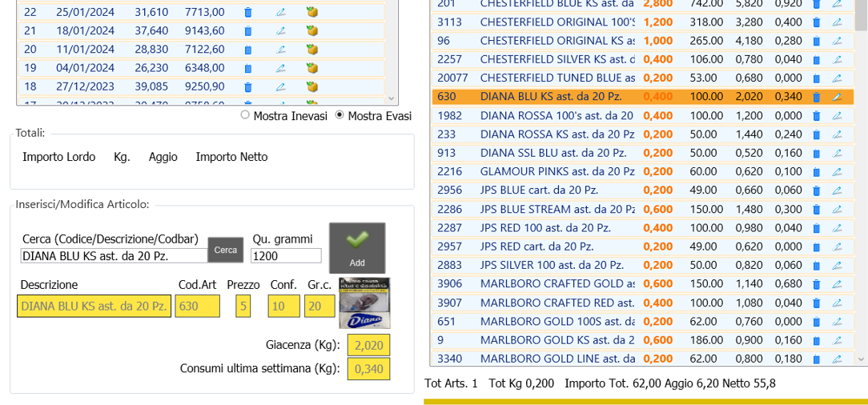868x405 pixels.
Task: Delete MARLBORO CRAFTED RED row
Action: click(816, 303)
